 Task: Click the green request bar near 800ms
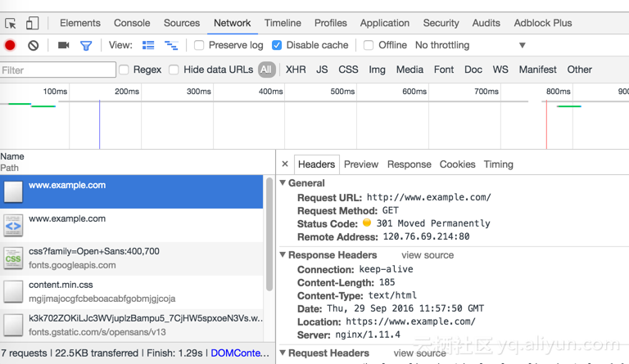569,106
